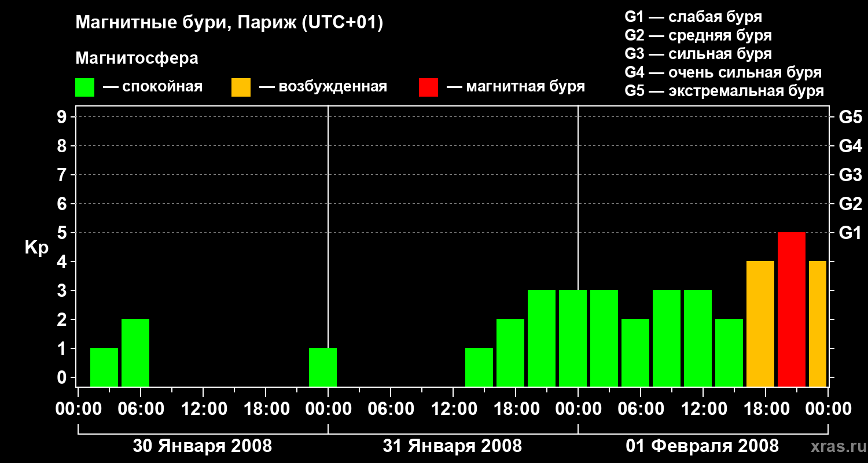Click the 'G1' right axis label
Image resolution: width=868 pixels, height=463 pixels.
(x=850, y=233)
